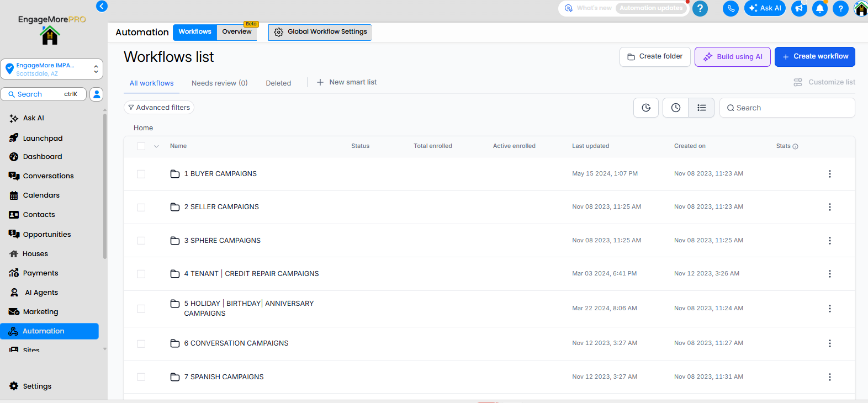Check the box for 5 HOLIDAY BIRTHDAY ANNIVERSARY
Viewport: 868px width, 403px height.
(x=141, y=309)
